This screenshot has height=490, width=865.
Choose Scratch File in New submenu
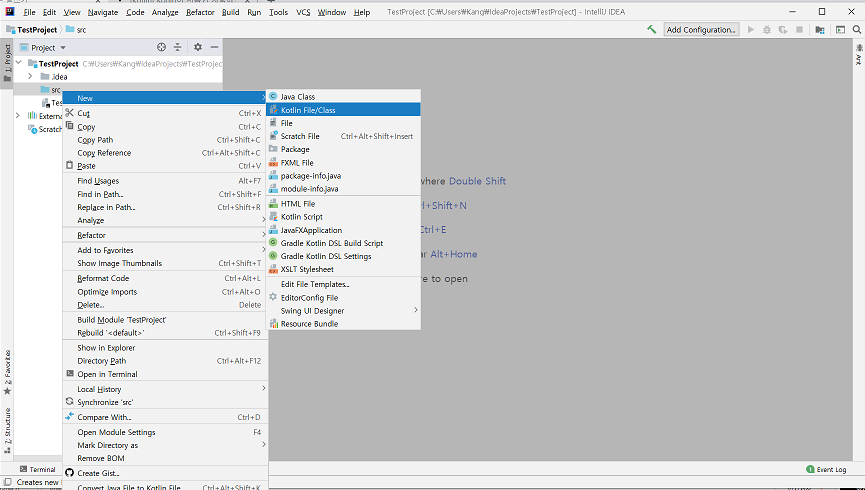click(343, 136)
